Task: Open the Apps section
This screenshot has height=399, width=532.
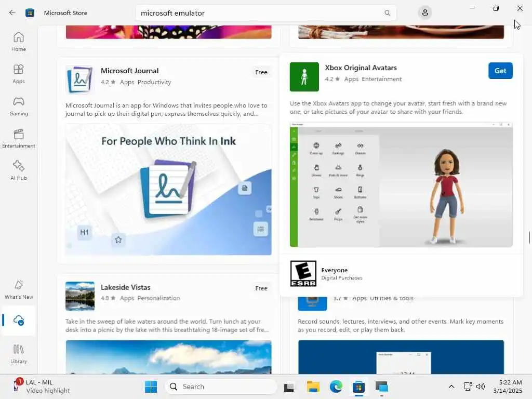Action: click(x=19, y=74)
